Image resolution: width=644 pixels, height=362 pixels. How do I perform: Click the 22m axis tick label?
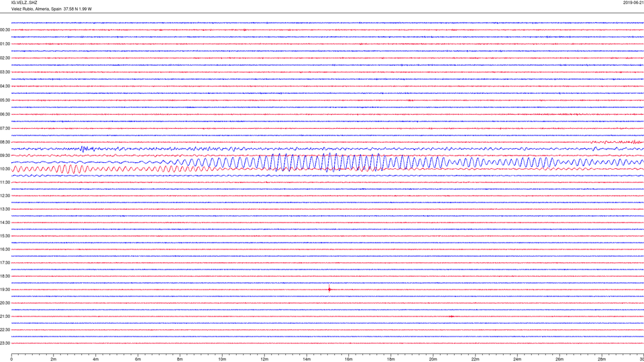point(475,359)
